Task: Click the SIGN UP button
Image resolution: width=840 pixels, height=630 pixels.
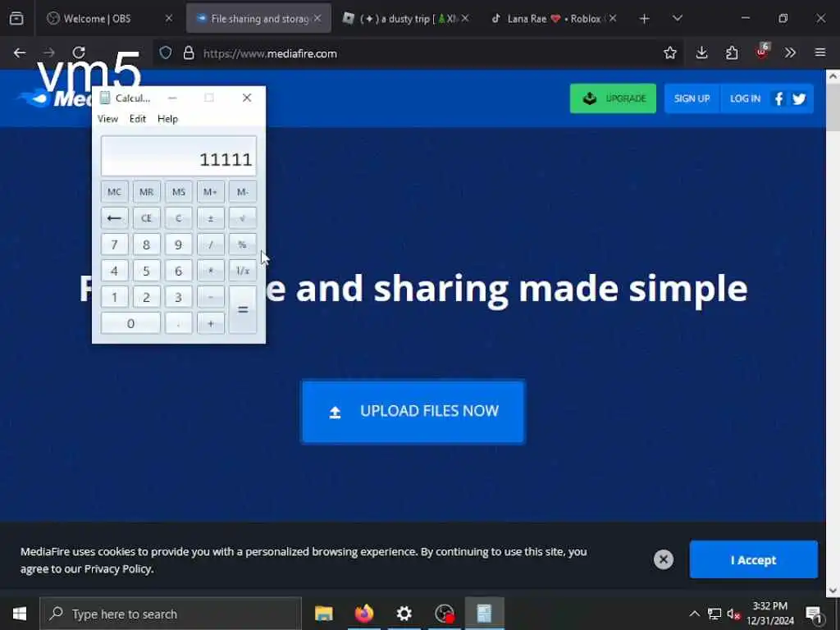Action: [x=692, y=98]
